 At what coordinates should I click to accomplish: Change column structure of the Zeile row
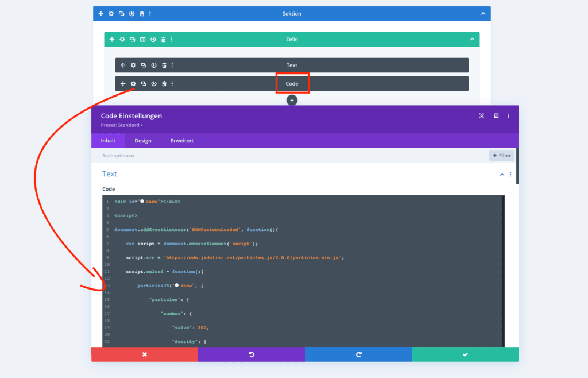[x=142, y=40]
